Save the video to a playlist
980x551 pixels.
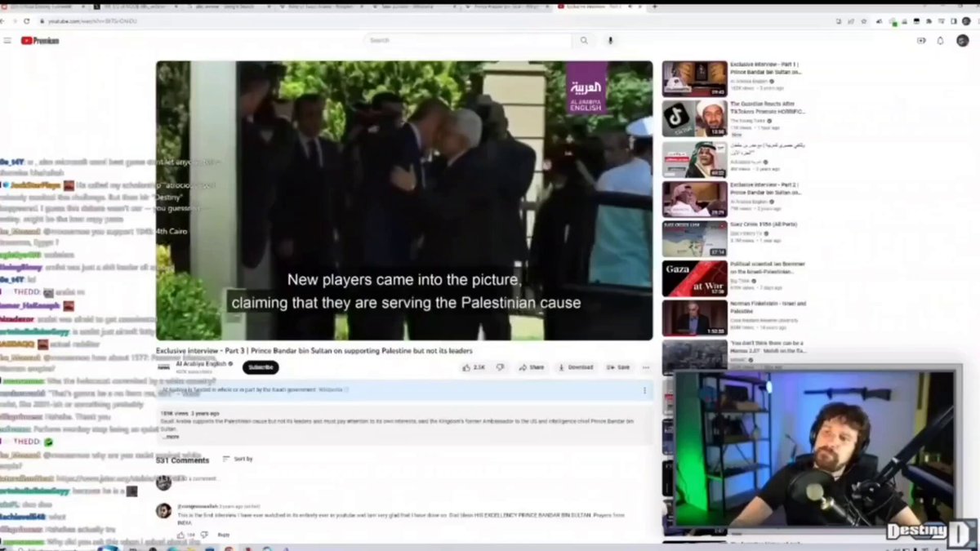coord(619,367)
